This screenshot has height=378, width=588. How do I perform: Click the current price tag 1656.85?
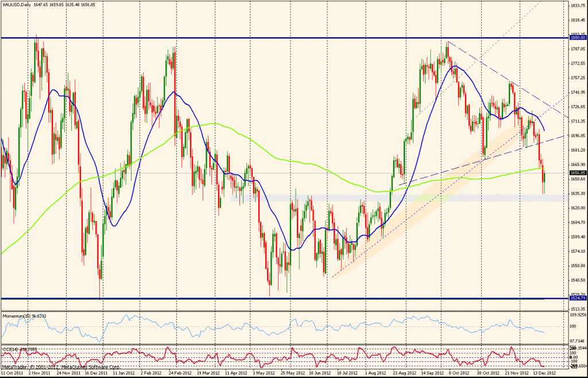(x=577, y=172)
